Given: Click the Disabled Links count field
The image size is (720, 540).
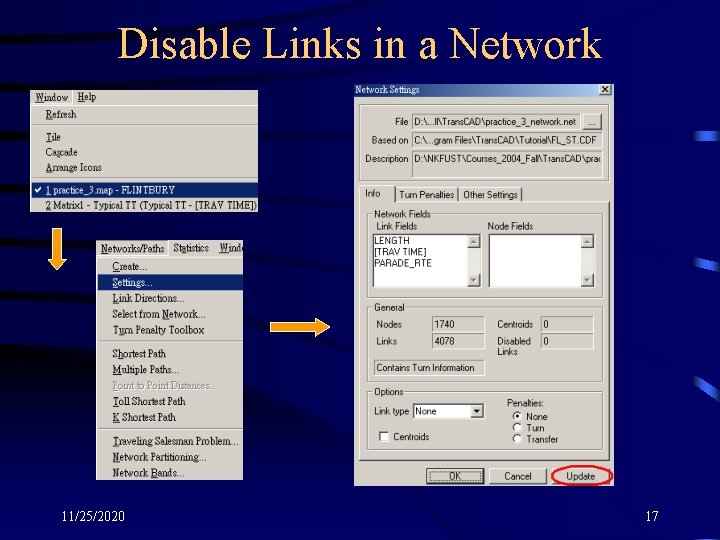Looking at the screenshot, I should (x=567, y=341).
